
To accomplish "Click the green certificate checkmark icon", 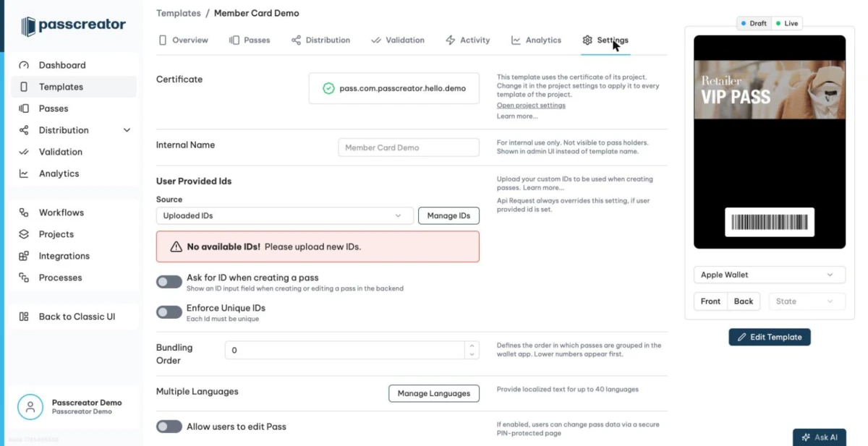I will (x=328, y=88).
